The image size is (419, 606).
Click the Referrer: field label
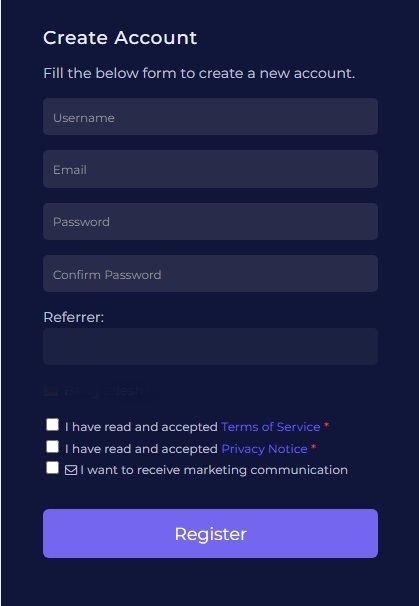click(x=73, y=317)
